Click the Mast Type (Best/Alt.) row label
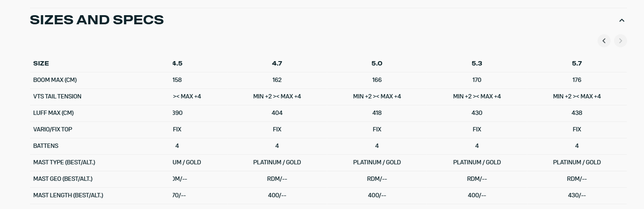644x209 pixels. [64, 162]
